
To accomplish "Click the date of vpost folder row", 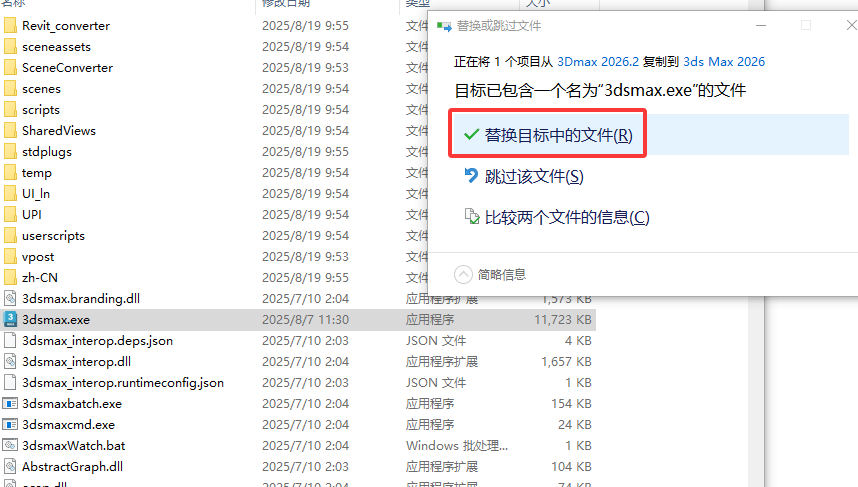I will (x=305, y=257).
